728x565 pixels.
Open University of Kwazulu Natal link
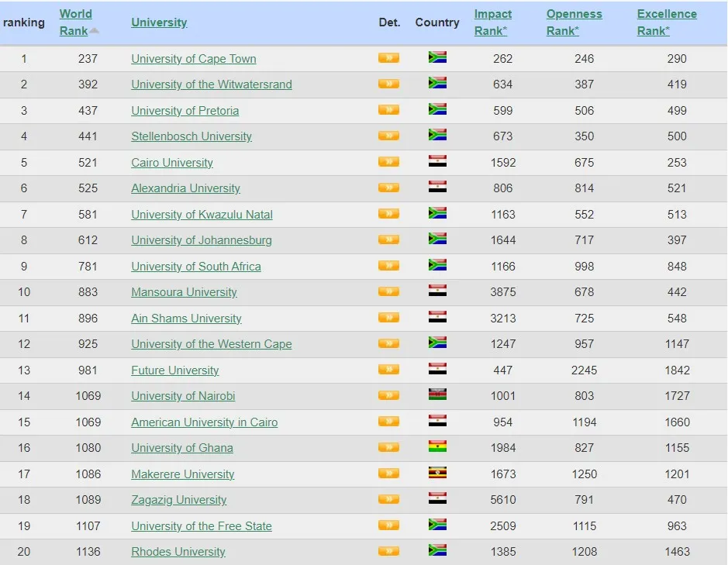202,215
